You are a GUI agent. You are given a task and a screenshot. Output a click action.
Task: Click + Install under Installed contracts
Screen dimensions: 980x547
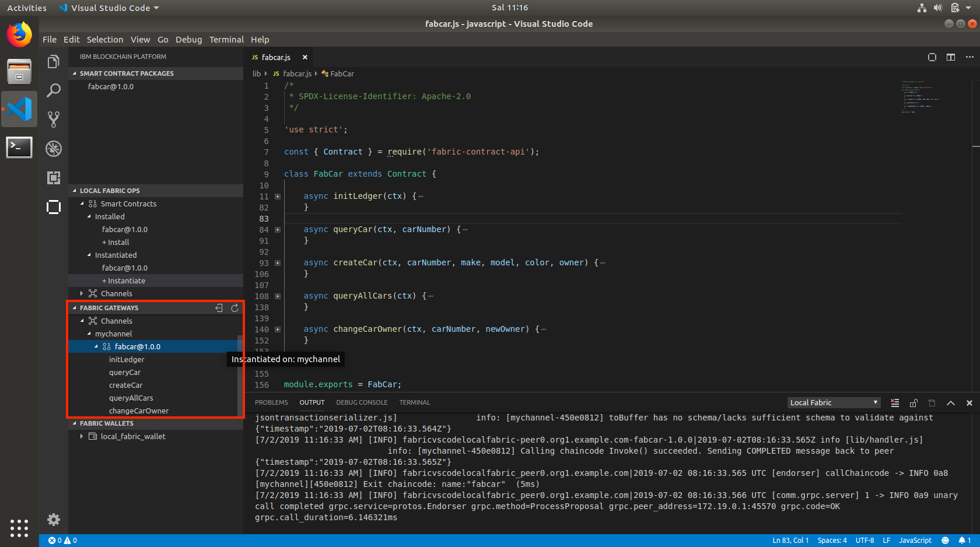pyautogui.click(x=116, y=243)
